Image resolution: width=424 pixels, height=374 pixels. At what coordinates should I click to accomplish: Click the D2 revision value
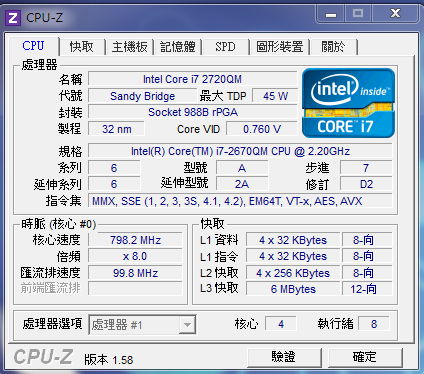click(x=366, y=184)
